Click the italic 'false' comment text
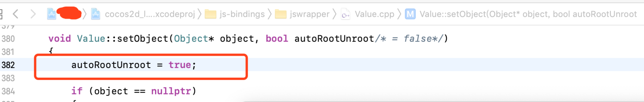 (x=418, y=39)
